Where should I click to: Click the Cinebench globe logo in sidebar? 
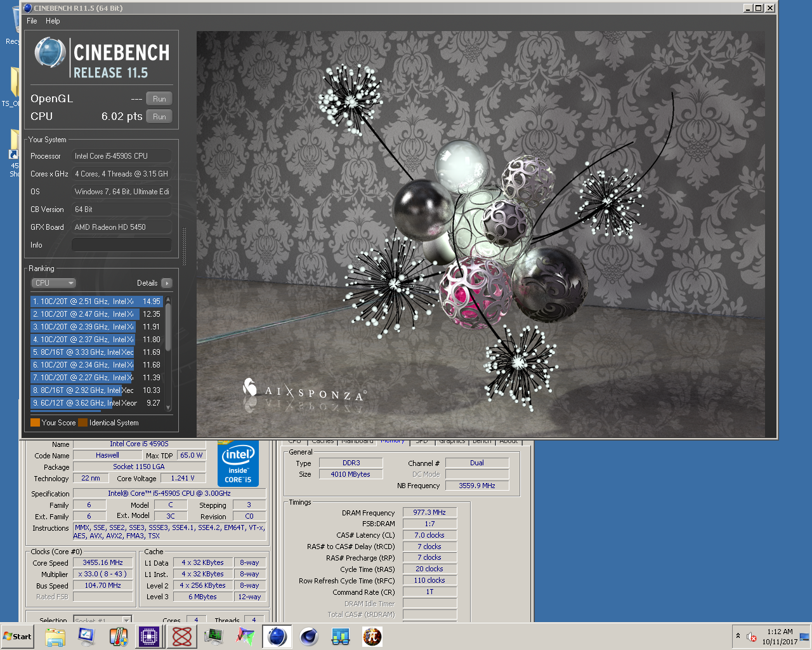coord(49,52)
